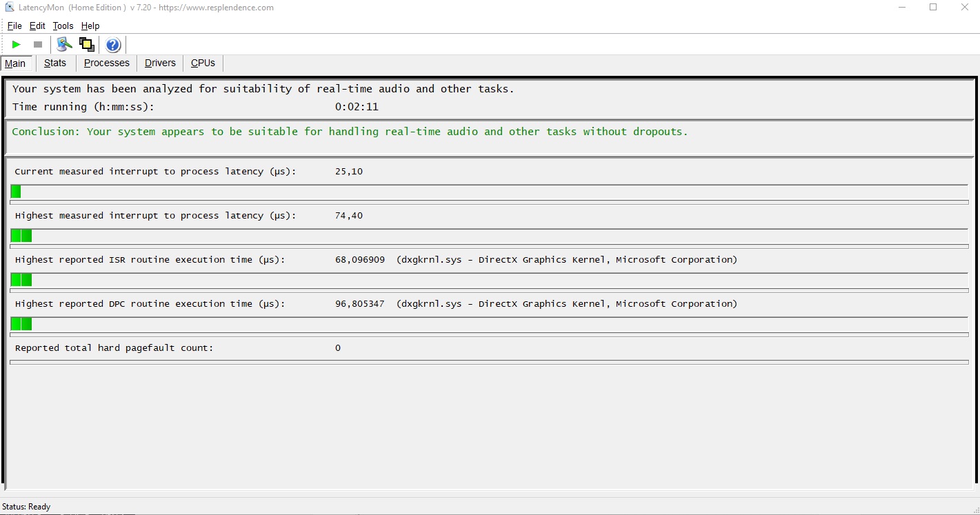Start monitoring with the green play button
Viewport: 980px width, 515px height.
(x=17, y=45)
